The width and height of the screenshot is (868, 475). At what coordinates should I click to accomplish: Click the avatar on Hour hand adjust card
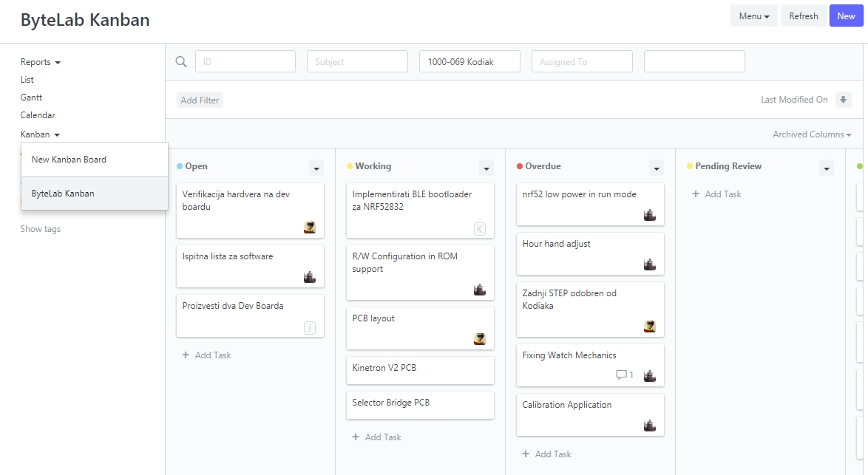650,264
